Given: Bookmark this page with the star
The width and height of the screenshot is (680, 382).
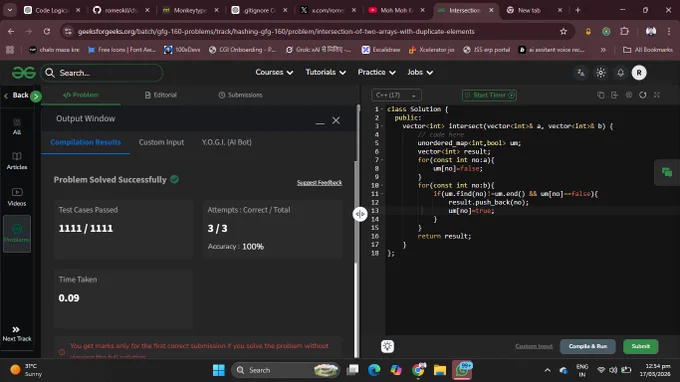Looking at the screenshot, I should 563,31.
